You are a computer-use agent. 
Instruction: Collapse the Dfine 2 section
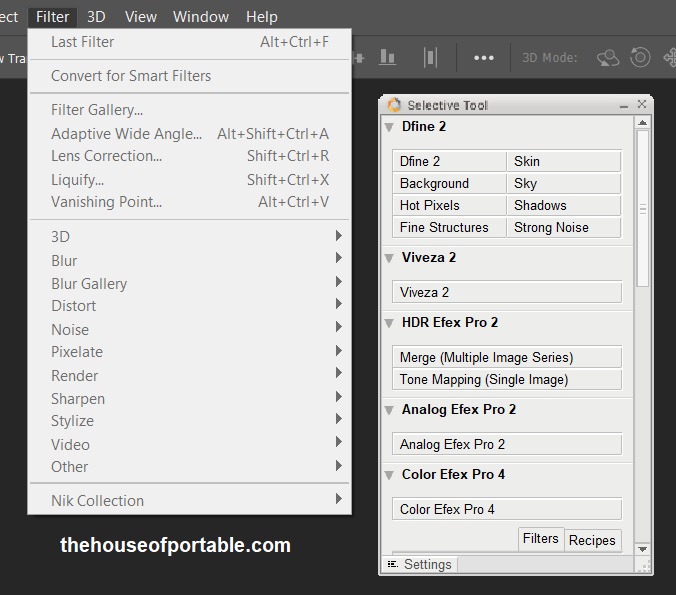389,127
